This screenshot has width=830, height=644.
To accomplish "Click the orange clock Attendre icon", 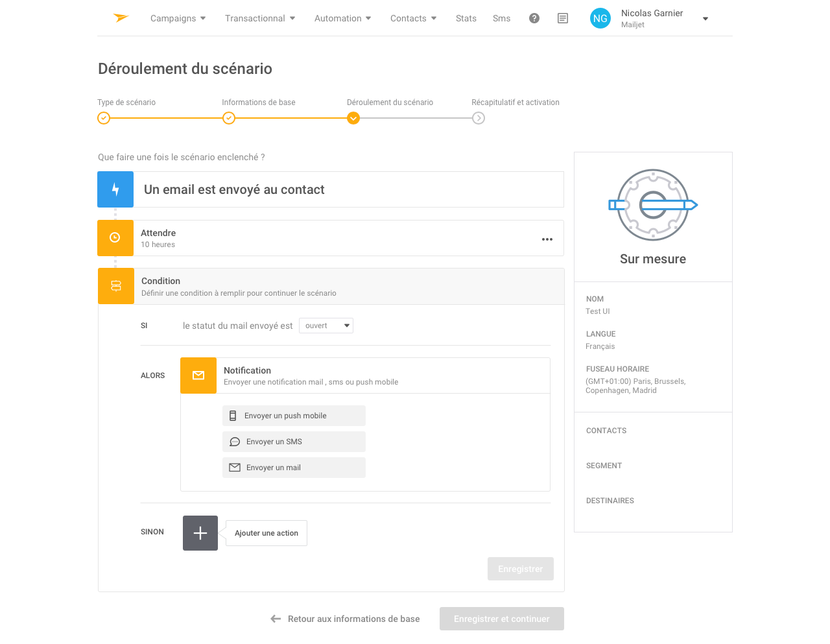I will 115,238.
